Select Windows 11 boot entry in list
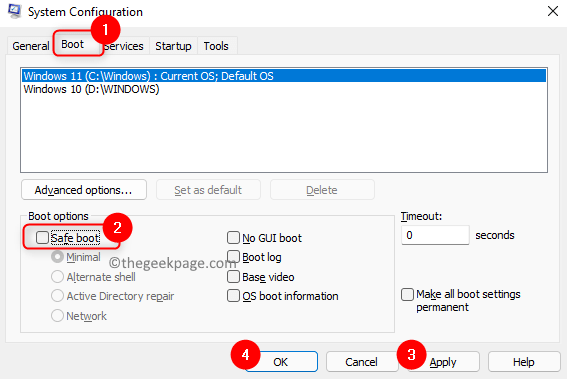This screenshot has height=379, width=567. [284, 76]
